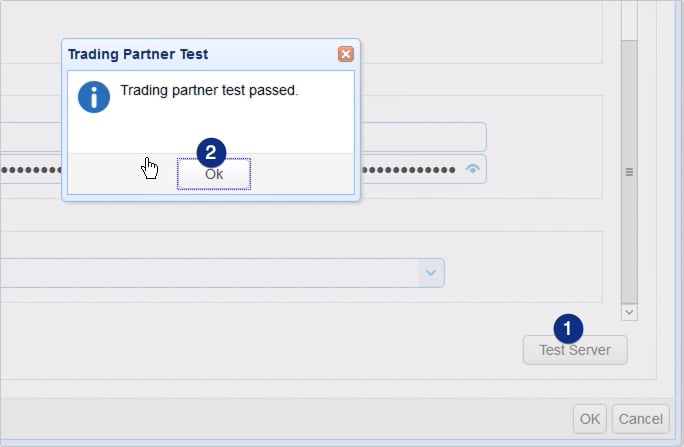Click the numbered step 1 badge
Image resolution: width=684 pixels, height=447 pixels.
click(568, 328)
